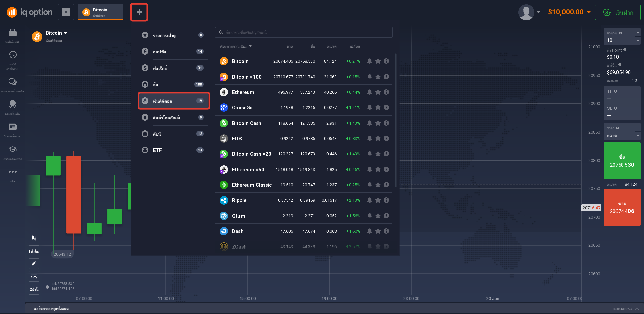
Task: Click info icon for EOS row
Action: pyautogui.click(x=386, y=138)
